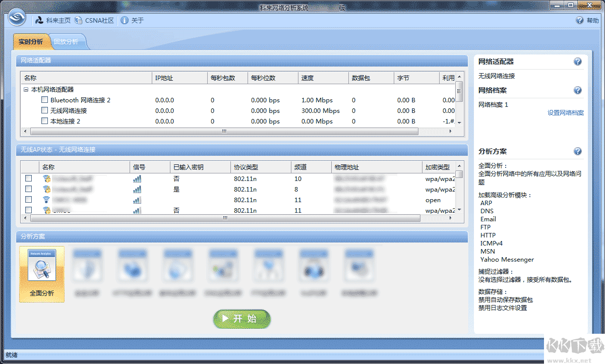605x364 pixels.
Task: Select the 实时分析 tab
Action: pyautogui.click(x=31, y=42)
